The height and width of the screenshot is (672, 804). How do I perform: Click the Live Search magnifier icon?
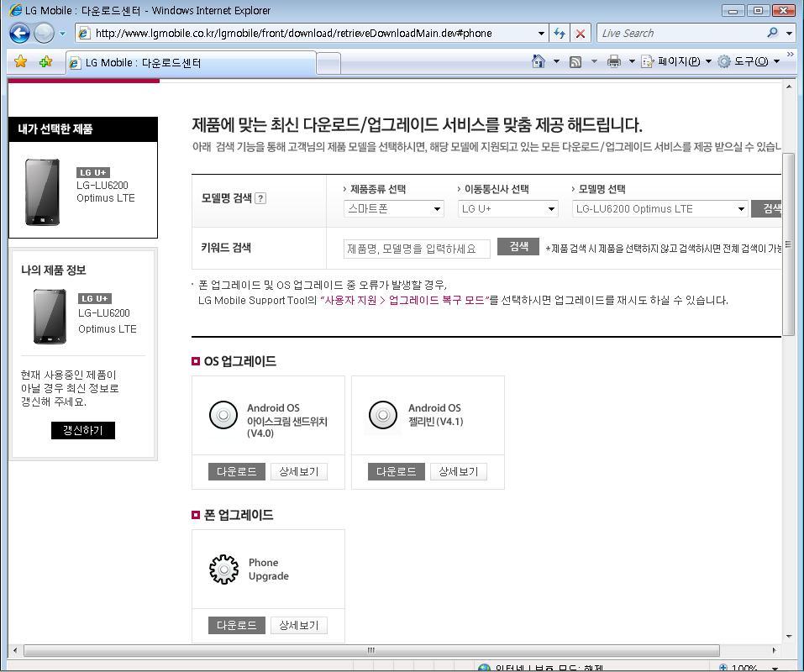[772, 33]
